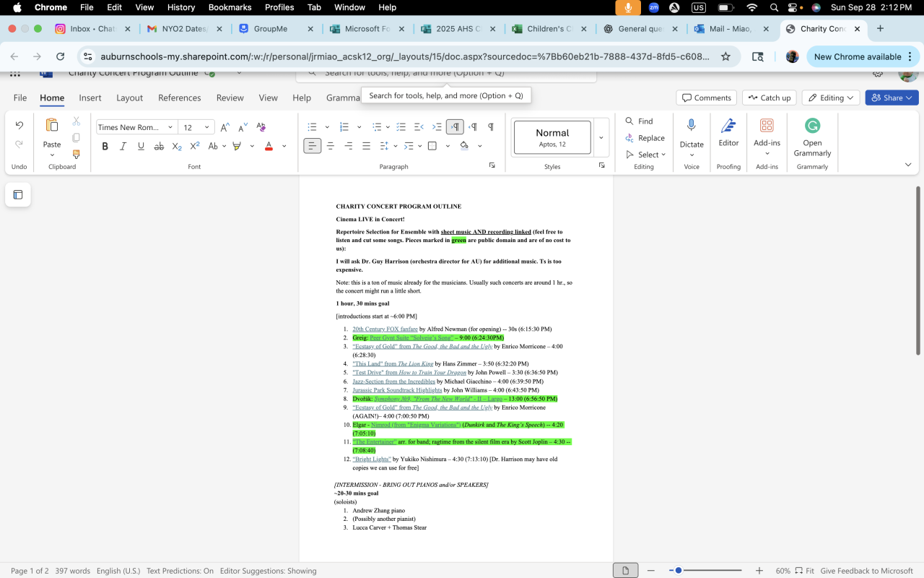Switch to the Insert ribbon tab
Viewport: 924px width, 578px height.
90,98
